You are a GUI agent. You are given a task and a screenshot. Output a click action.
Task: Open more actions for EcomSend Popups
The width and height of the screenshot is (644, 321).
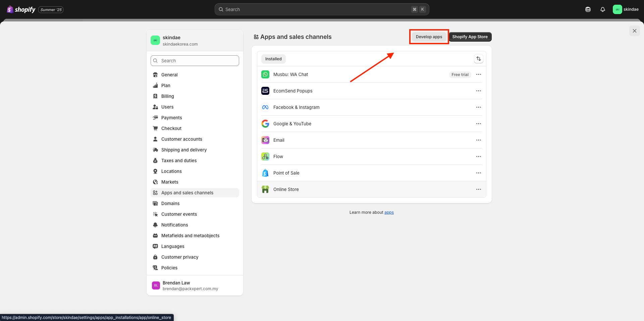pos(479,91)
